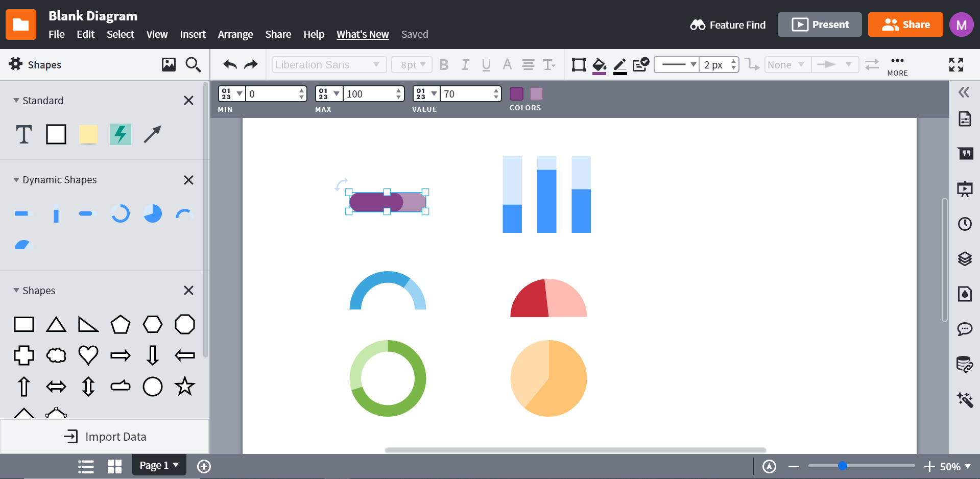The width and height of the screenshot is (980, 479).
Task: Collapse the Dynamic Shapes section
Action: (16, 180)
